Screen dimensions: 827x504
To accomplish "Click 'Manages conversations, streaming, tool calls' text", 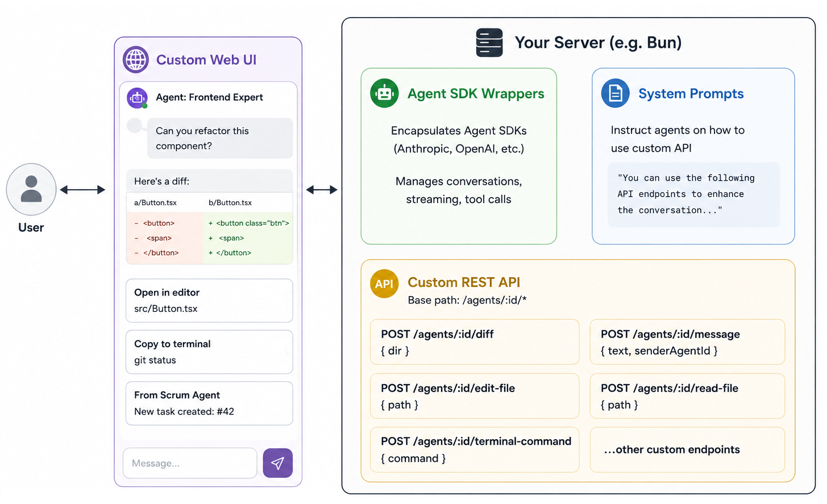I will (459, 190).
